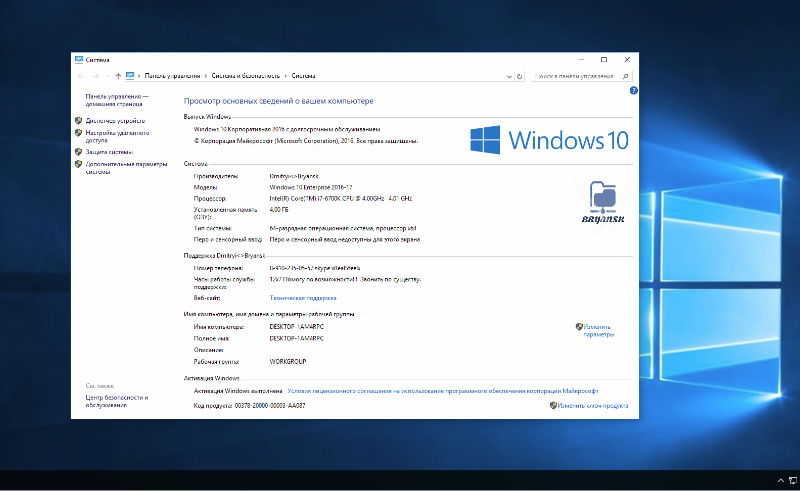The height and width of the screenshot is (491, 800).
Task: Open 'Система и безопасность' breadcrumb
Action: pyautogui.click(x=246, y=76)
